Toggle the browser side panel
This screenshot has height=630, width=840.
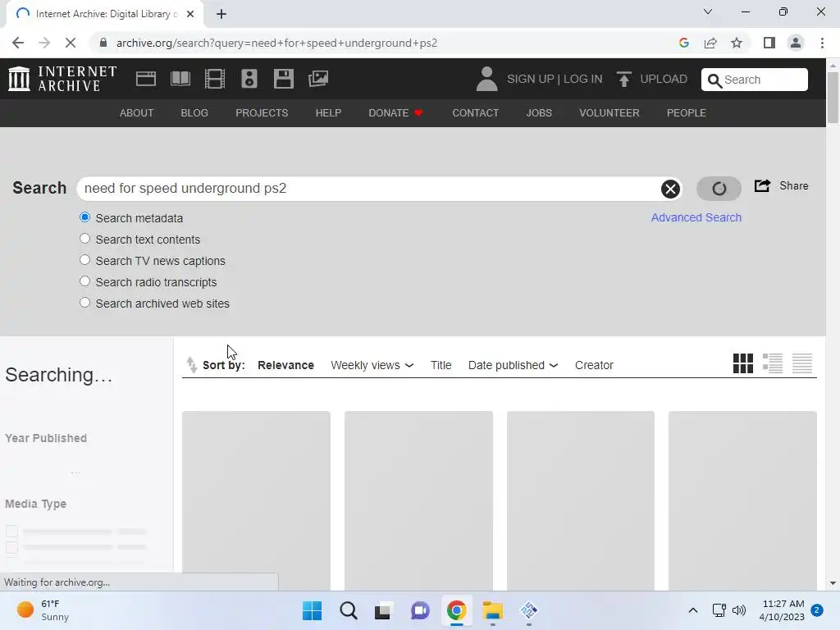coord(769,43)
